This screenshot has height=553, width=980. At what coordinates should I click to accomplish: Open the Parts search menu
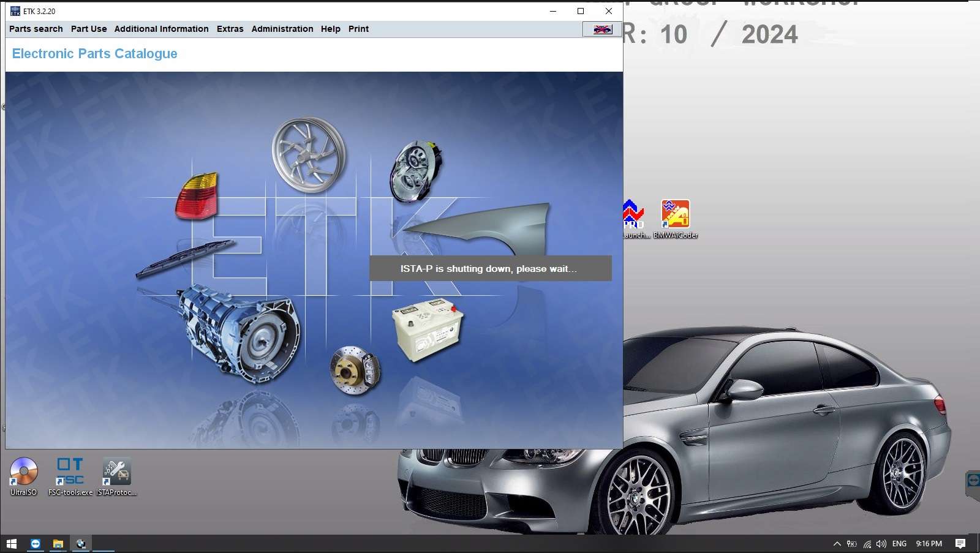click(x=36, y=29)
